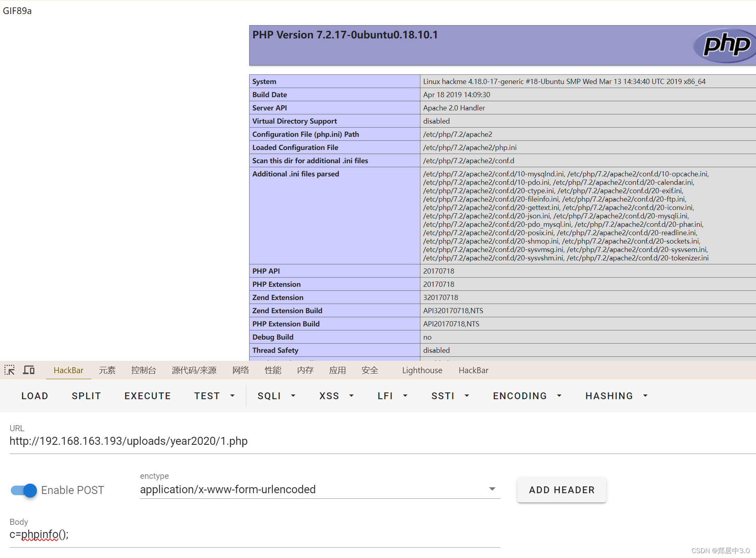Click the Build Date value Apr 18 2019
Image resolution: width=756 pixels, height=558 pixels.
pyautogui.click(x=456, y=95)
